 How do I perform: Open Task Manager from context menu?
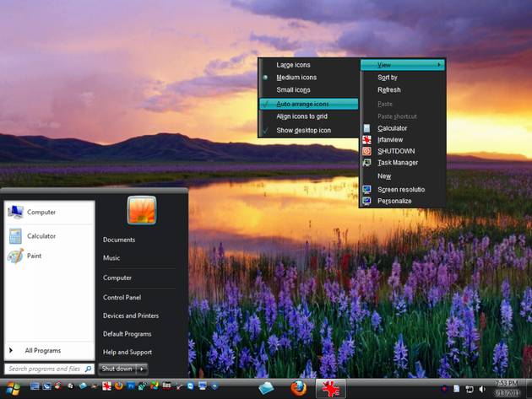click(397, 163)
